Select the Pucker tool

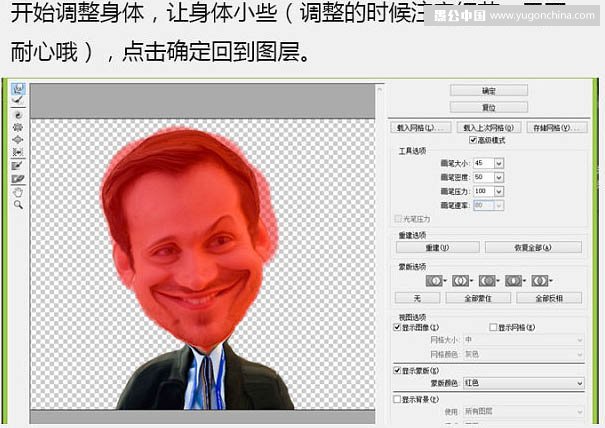[x=18, y=127]
